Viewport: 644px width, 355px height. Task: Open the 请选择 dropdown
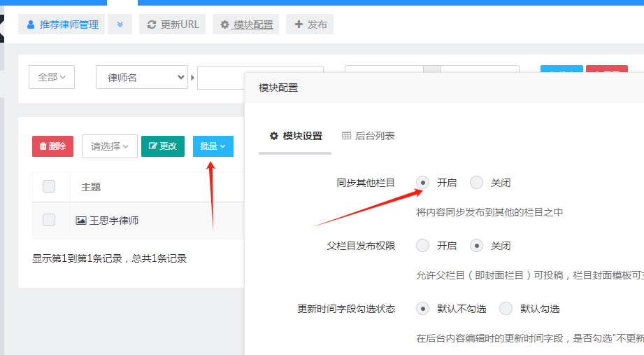click(110, 146)
